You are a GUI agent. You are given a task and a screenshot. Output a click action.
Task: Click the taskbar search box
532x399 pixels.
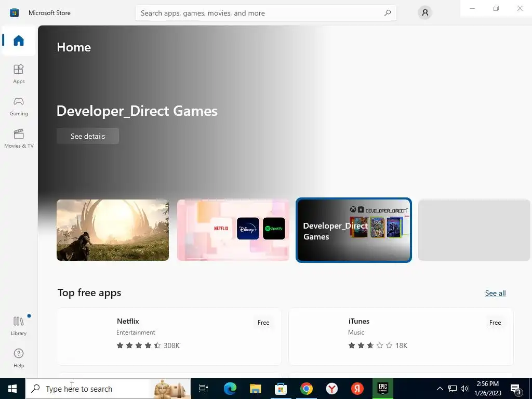pyautogui.click(x=108, y=389)
